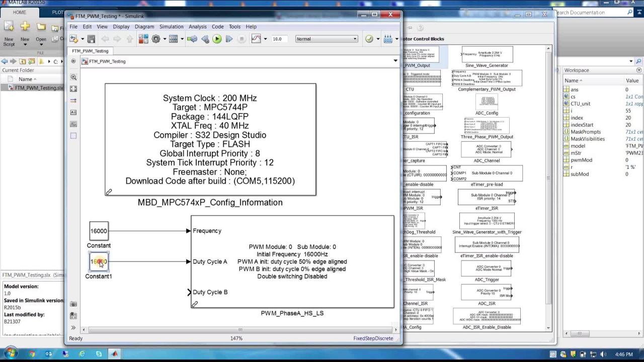The width and height of the screenshot is (644, 362).
Task: Expand the FTM_PWM_Testing breadcrumb path dropdown
Action: click(x=395, y=61)
